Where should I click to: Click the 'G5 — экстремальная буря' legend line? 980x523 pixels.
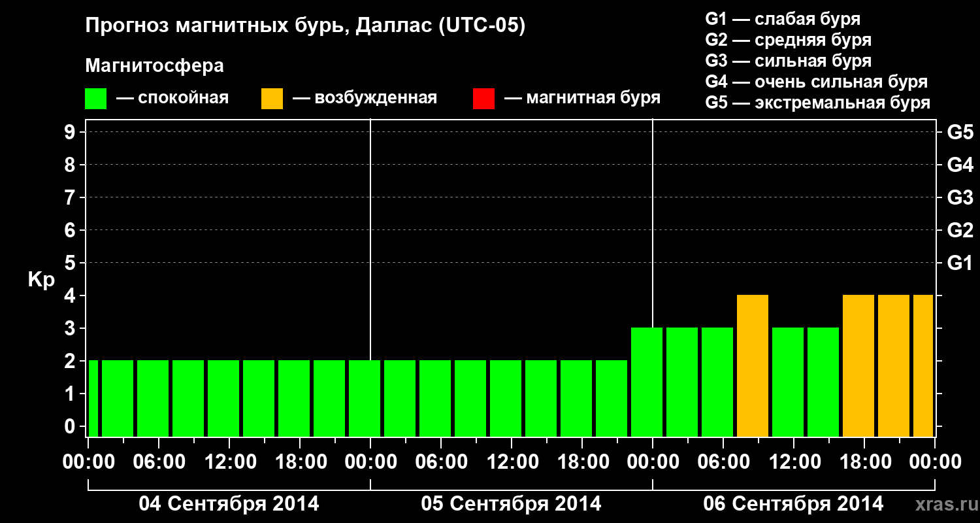click(818, 103)
